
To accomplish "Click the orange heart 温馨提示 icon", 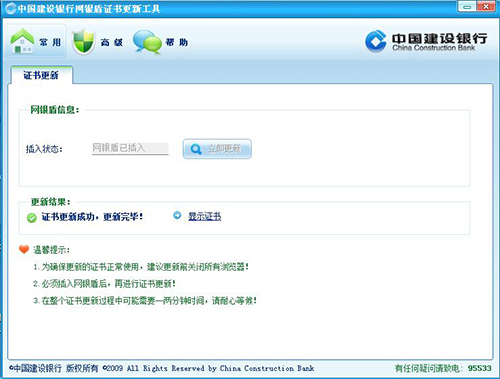I will pos(24,249).
